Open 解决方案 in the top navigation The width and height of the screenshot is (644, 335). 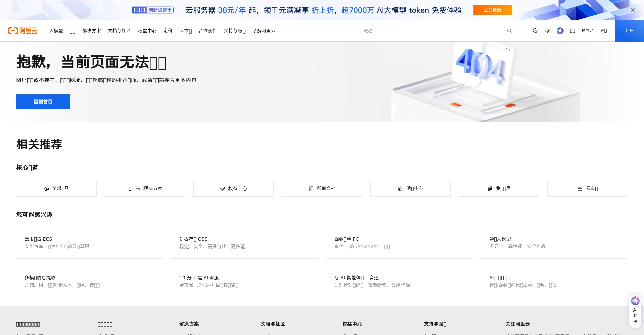pyautogui.click(x=92, y=31)
